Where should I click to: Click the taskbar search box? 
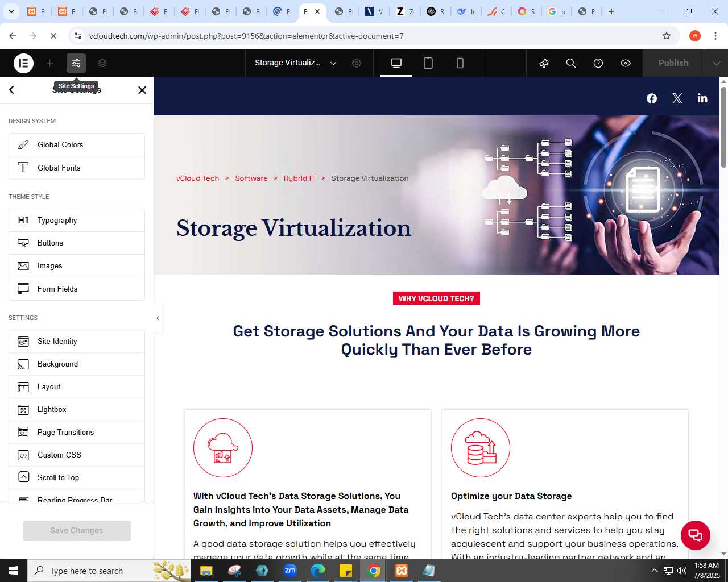pos(109,571)
